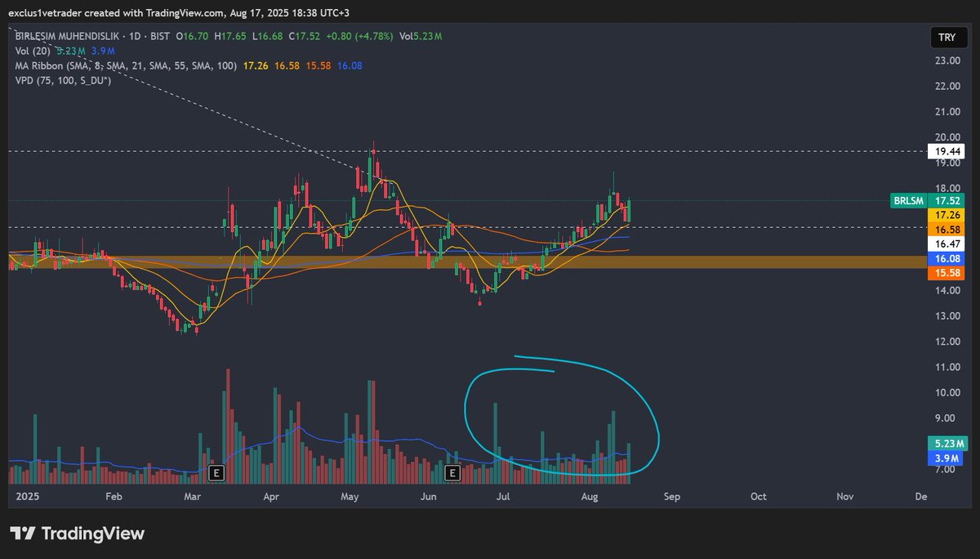This screenshot has width=980, height=559.
Task: Click the 15.58 axis price label
Action: pos(946,273)
